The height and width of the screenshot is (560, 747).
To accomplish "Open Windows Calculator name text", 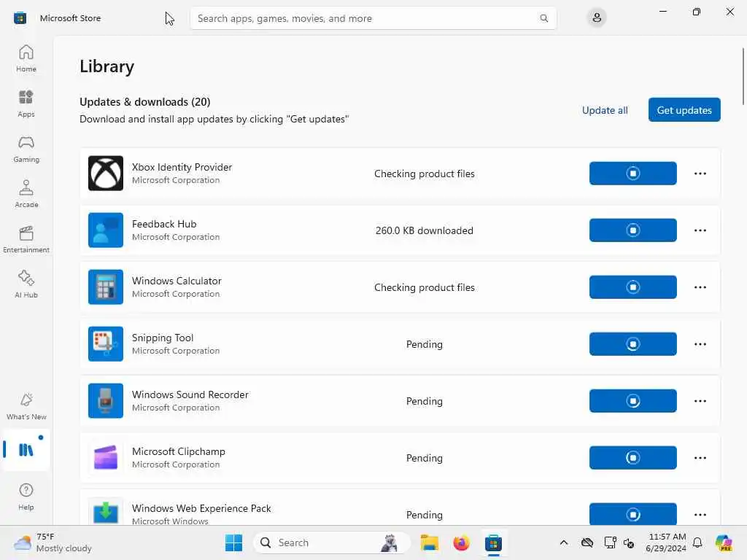I will click(x=177, y=281).
